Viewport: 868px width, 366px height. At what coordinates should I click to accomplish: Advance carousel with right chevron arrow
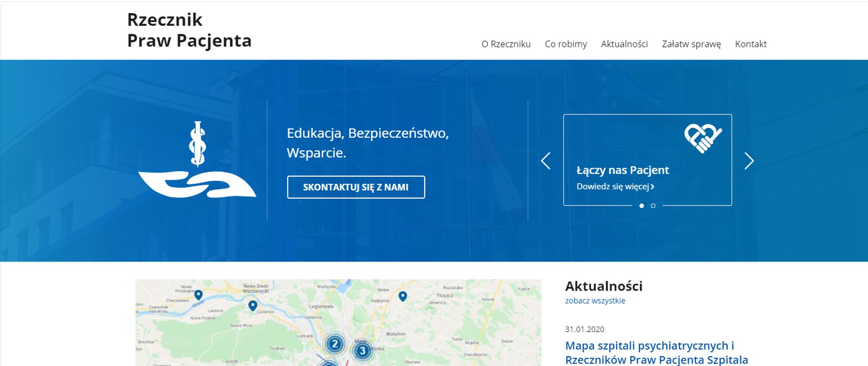(749, 161)
